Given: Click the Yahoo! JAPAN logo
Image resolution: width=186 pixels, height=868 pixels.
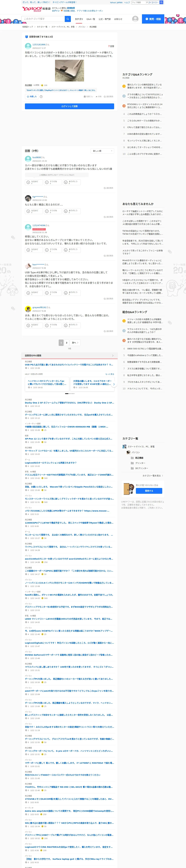Looking at the screenshot, I should tap(31, 9).
